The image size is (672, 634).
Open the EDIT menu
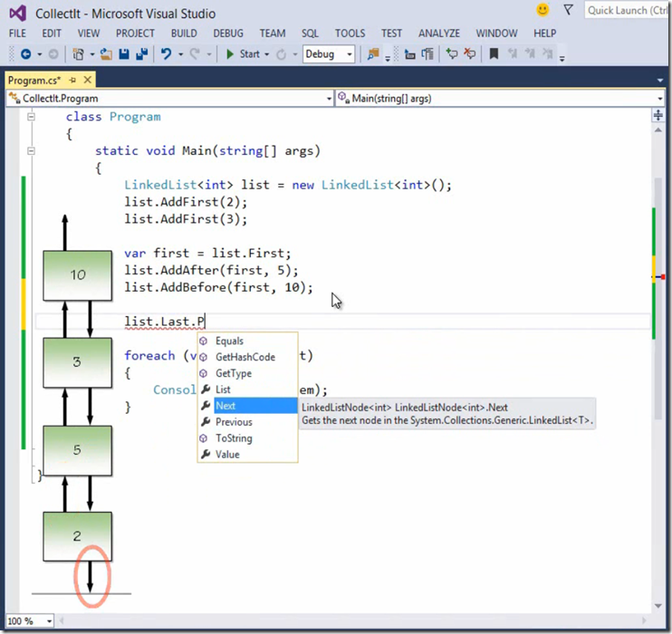(x=52, y=34)
